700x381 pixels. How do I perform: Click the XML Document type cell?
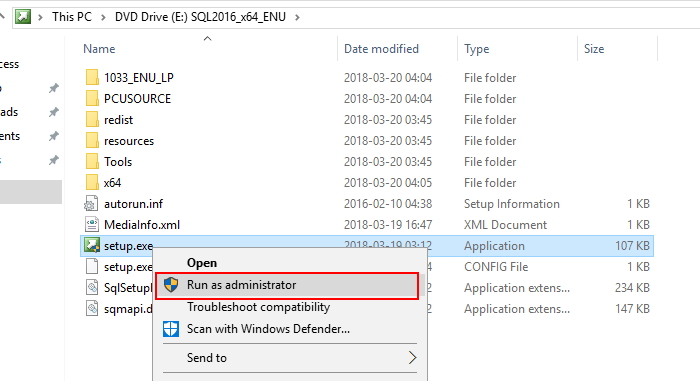pos(505,225)
